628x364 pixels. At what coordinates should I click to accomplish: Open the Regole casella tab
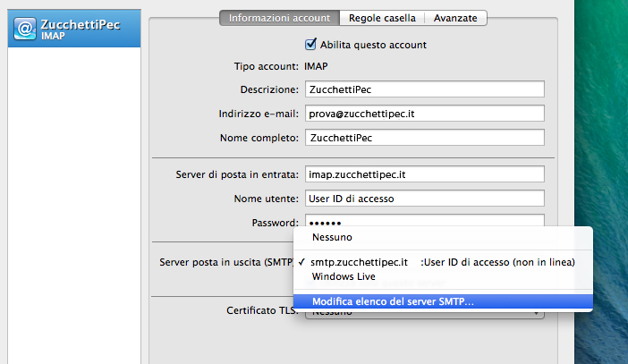(x=382, y=18)
